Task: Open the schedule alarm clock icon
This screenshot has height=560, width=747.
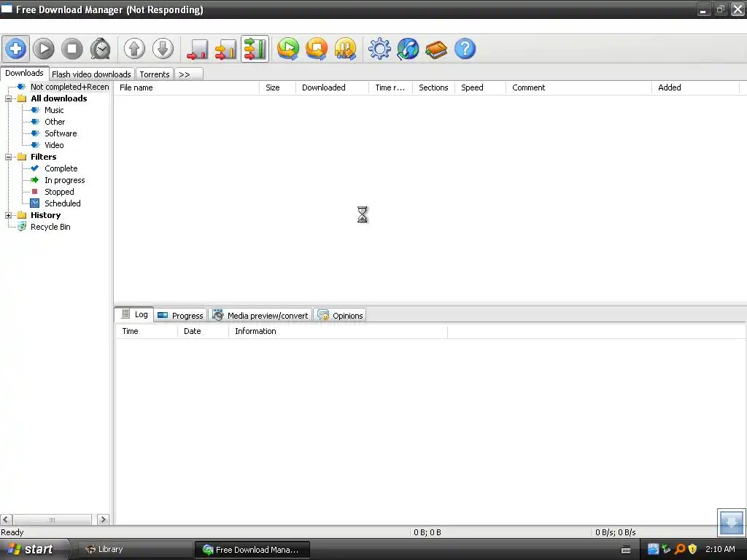Action: click(101, 49)
